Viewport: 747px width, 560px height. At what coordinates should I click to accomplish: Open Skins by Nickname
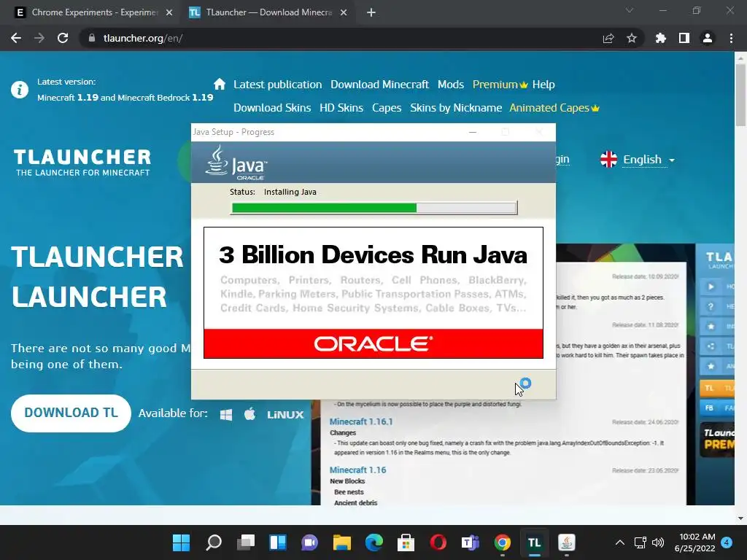coord(456,108)
